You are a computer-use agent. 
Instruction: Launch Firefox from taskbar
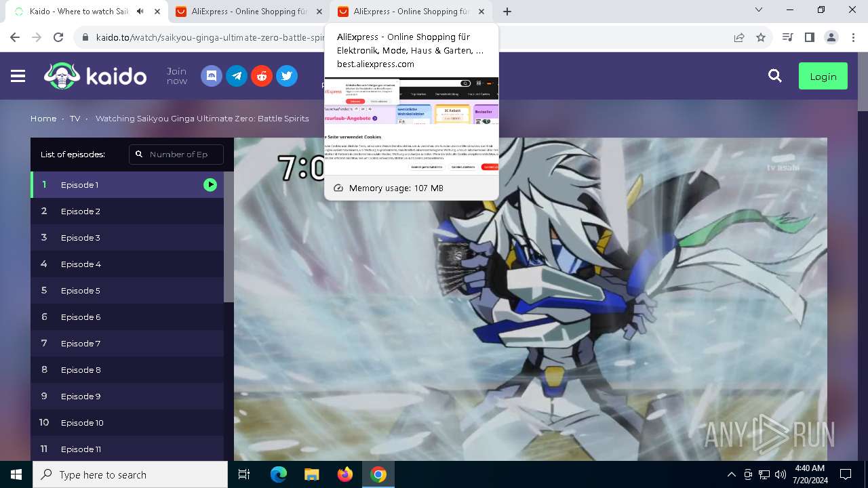point(344,474)
